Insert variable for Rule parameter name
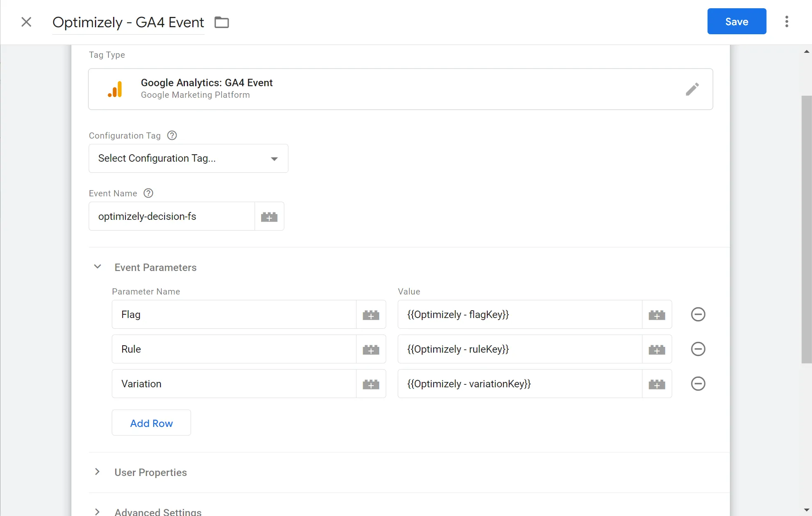 (371, 349)
